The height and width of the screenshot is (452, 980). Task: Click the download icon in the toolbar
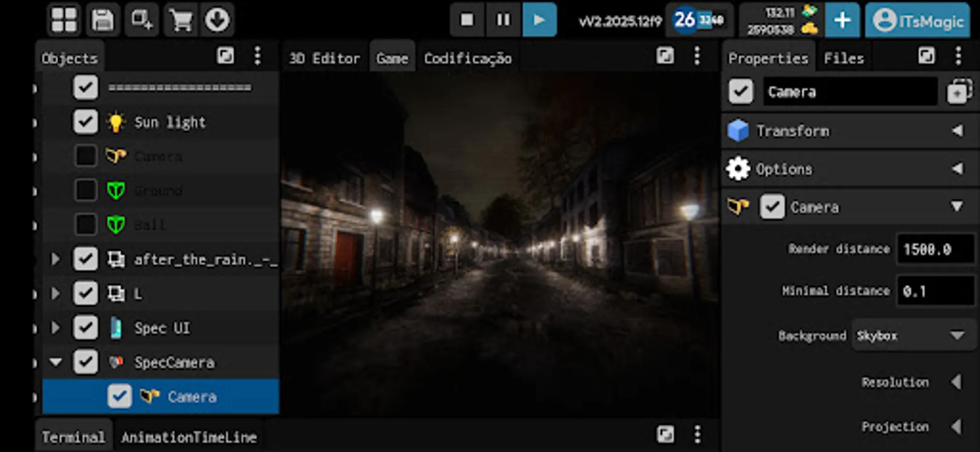point(218,20)
